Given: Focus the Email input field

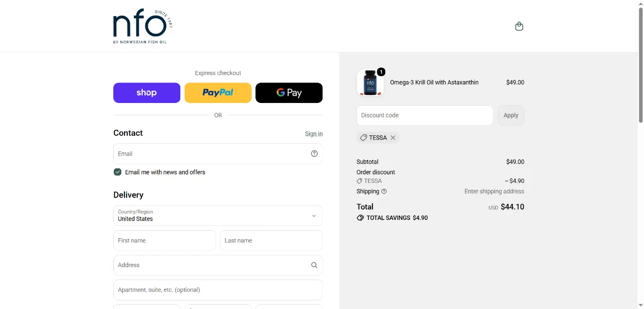Looking at the screenshot, I should pos(218,153).
